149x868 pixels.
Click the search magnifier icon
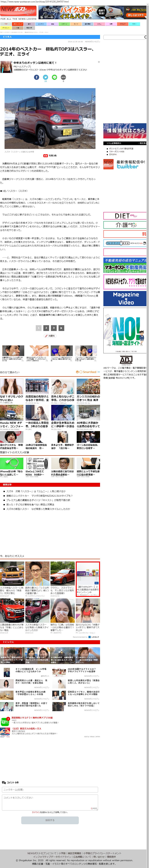pyautogui.click(x=146, y=37)
